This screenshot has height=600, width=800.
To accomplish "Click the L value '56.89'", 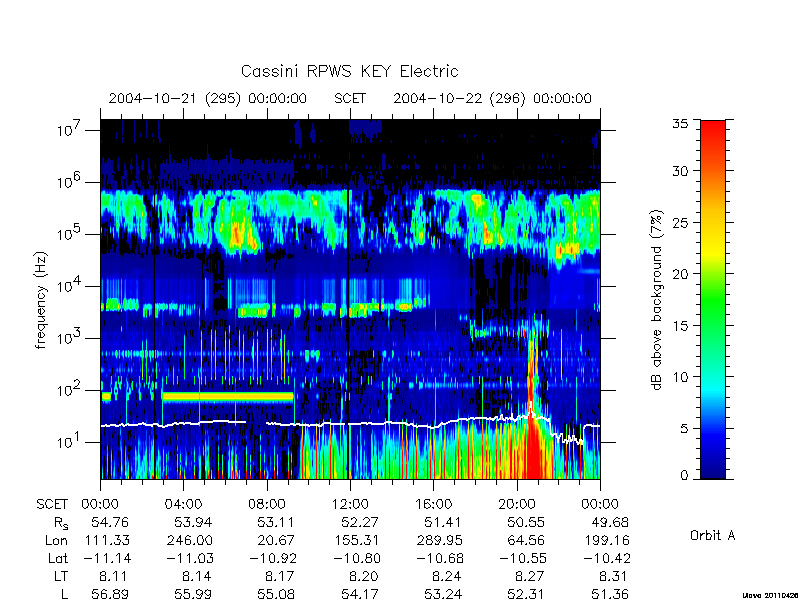I will click(x=110, y=594).
